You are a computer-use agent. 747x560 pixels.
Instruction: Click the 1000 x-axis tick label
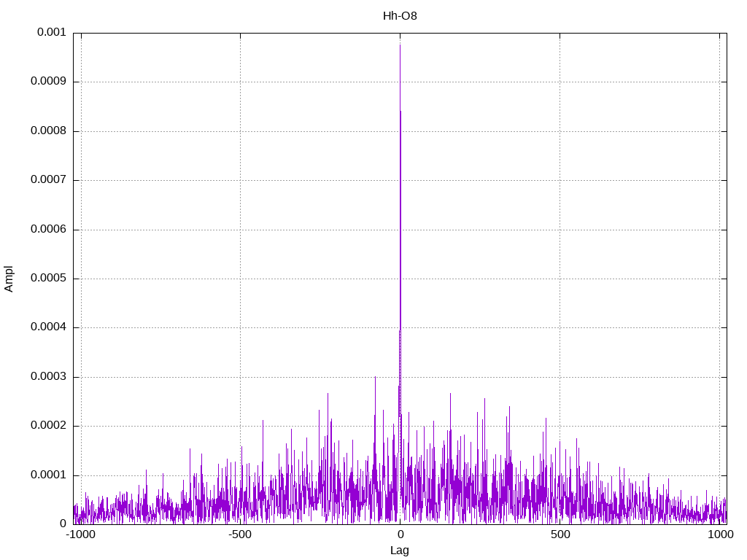coord(720,535)
